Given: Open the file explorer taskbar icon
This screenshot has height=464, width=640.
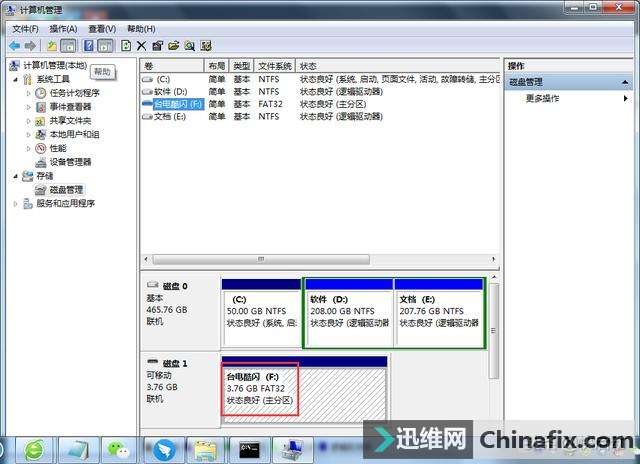Looking at the screenshot, I should [205, 450].
